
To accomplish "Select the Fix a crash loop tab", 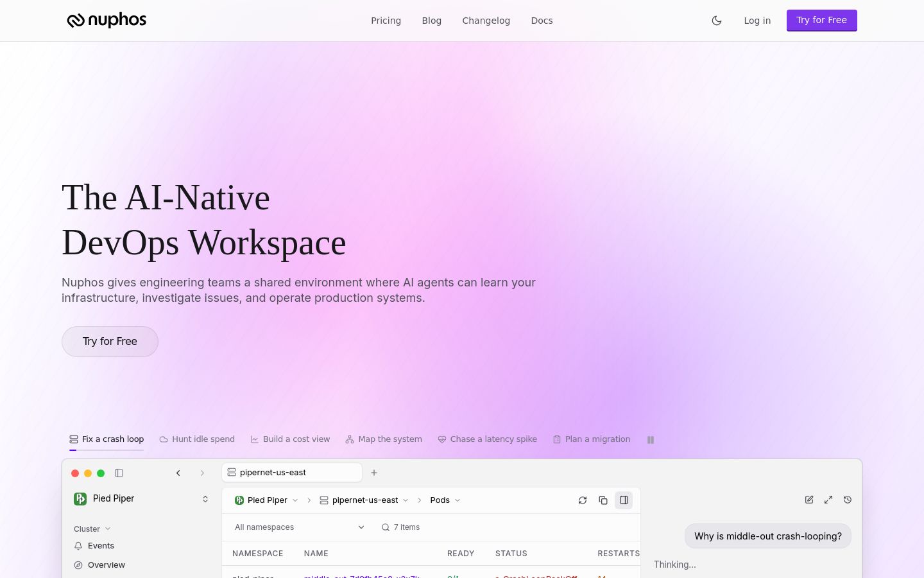I will click(x=107, y=439).
